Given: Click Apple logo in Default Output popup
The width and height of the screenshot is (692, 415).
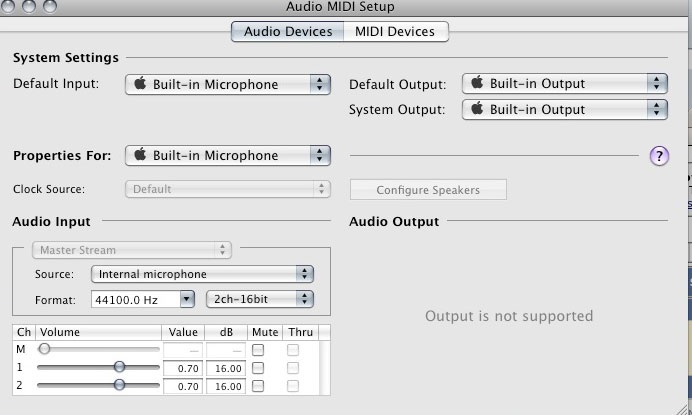Looking at the screenshot, I should [477, 83].
